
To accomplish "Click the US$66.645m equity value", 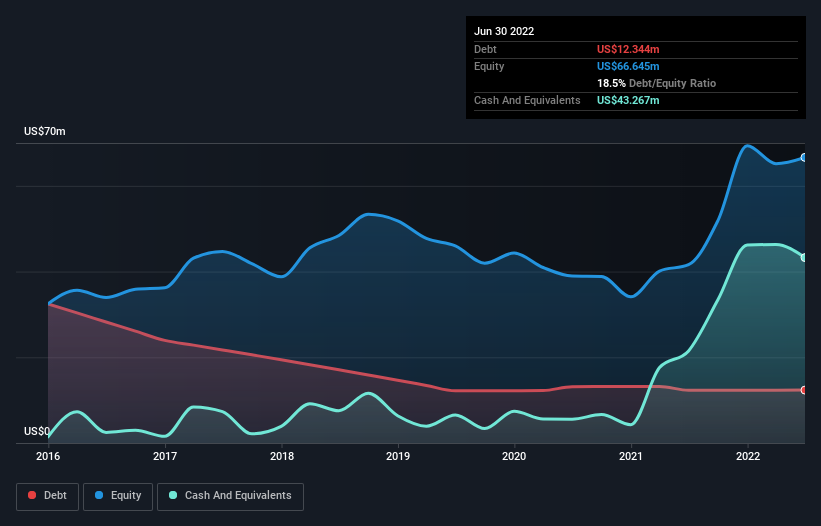I will (x=628, y=66).
